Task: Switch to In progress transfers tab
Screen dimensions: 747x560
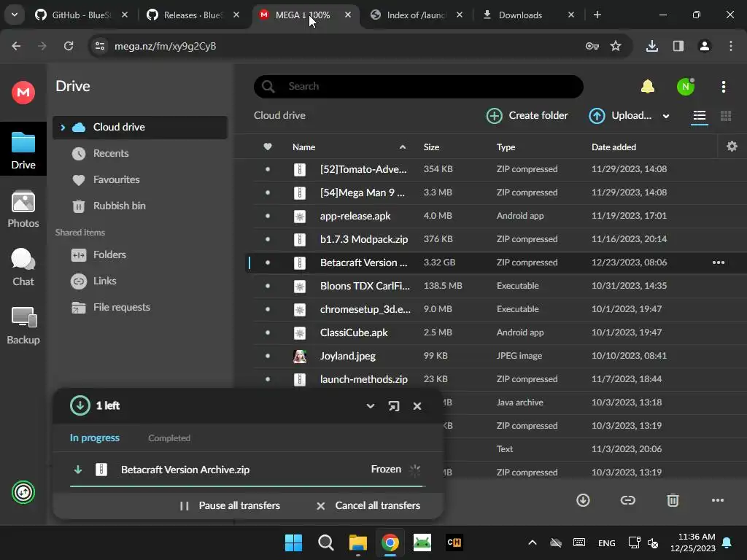Action: (x=94, y=438)
